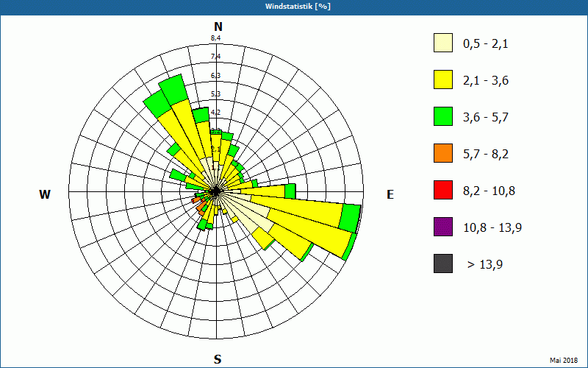Click the 5,3 axis value
588x368 pixels.
click(215, 94)
